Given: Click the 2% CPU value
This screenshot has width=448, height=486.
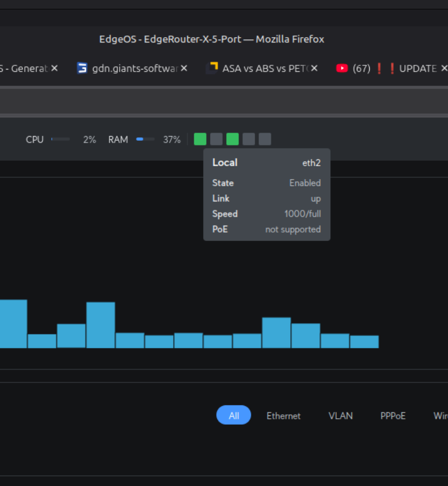Looking at the screenshot, I should [x=89, y=140].
